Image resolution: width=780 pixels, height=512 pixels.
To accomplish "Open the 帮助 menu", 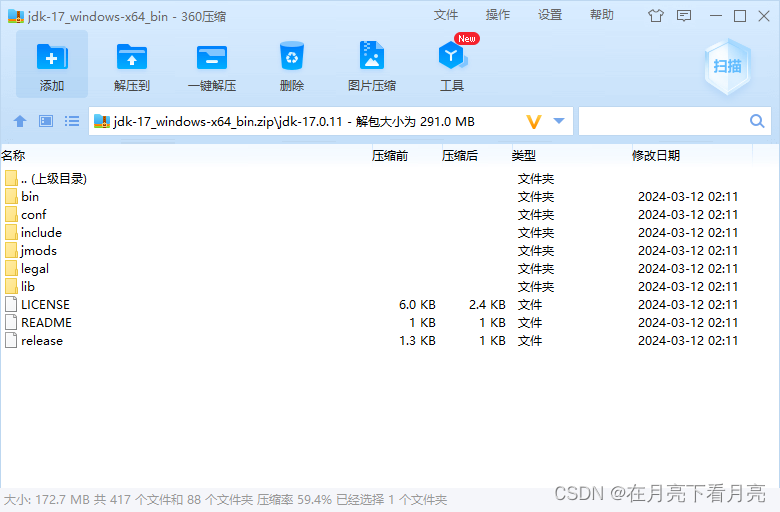I will pyautogui.click(x=602, y=15).
